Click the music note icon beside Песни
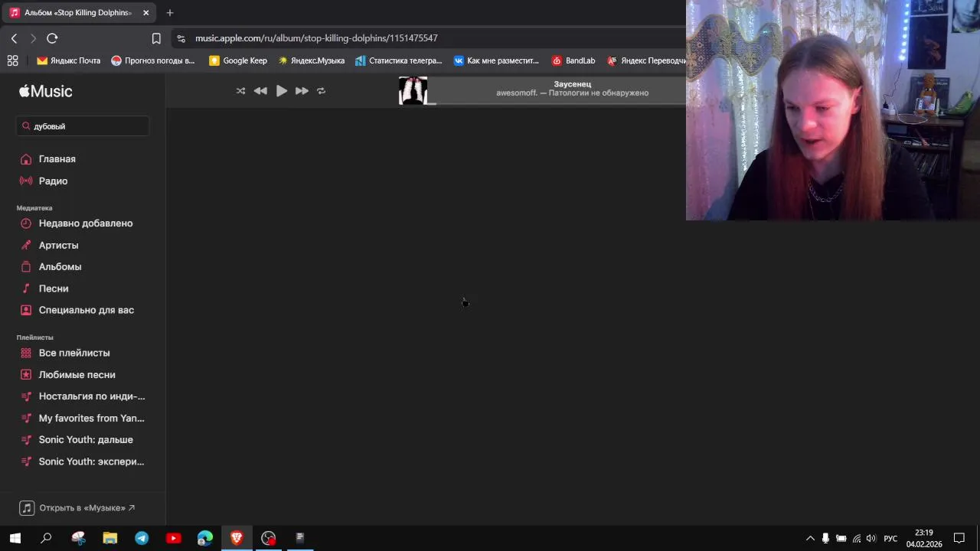This screenshot has width=980, height=551. click(26, 289)
